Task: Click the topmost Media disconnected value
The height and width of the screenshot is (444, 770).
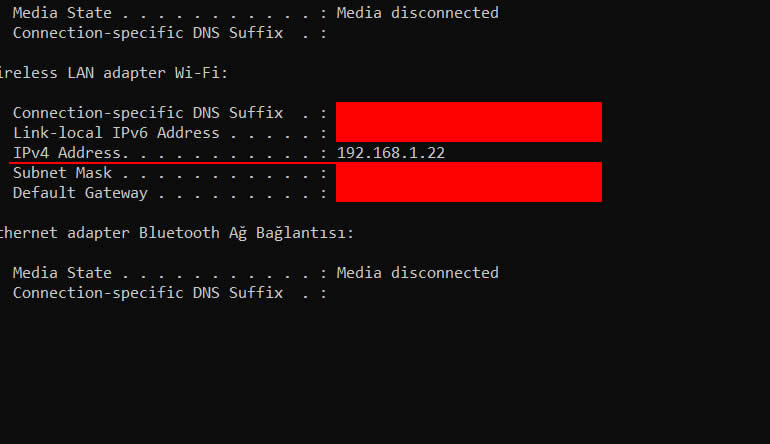Action: click(417, 13)
